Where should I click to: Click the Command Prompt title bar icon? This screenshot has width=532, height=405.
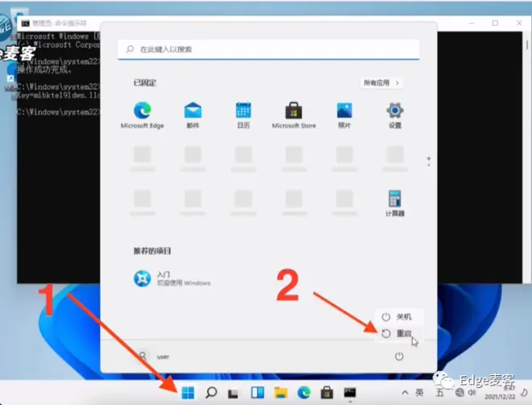(25, 23)
